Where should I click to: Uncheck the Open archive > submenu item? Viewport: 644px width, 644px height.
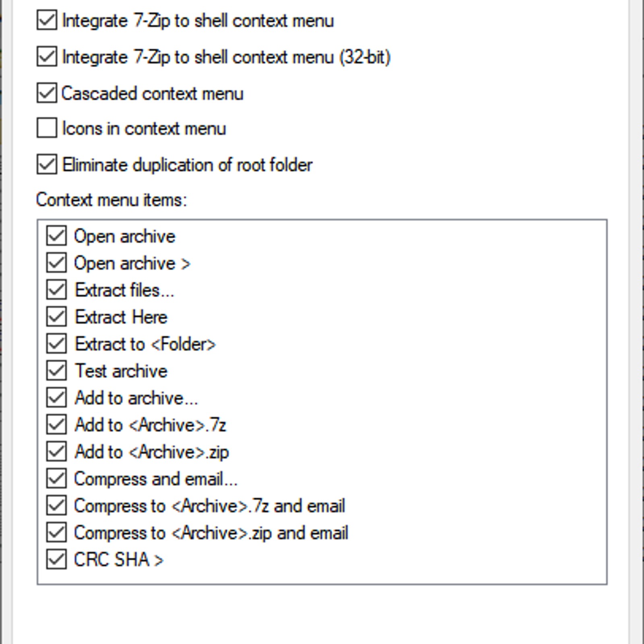pyautogui.click(x=56, y=263)
